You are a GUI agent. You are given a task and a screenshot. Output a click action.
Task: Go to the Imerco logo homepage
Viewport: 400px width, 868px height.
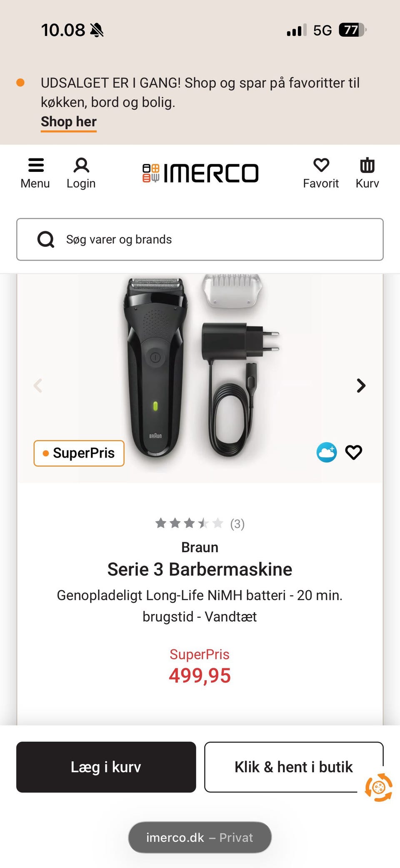click(x=200, y=173)
